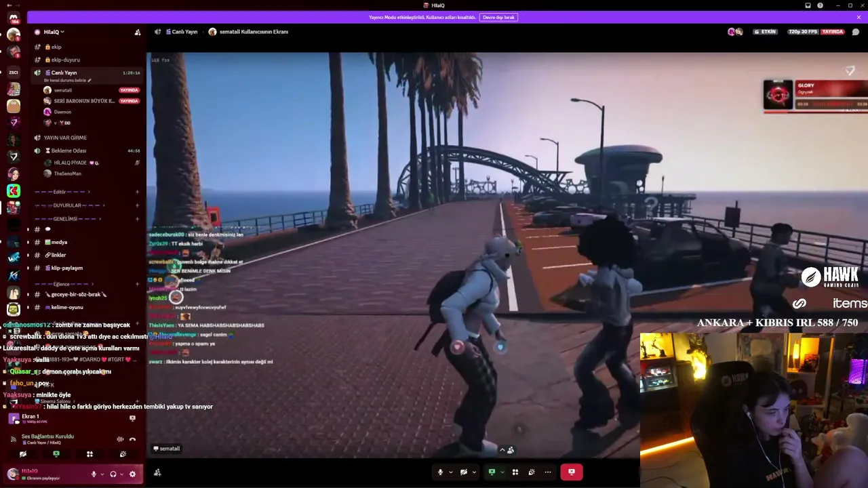Open the kelime-oyunu channel
Viewport: 868px width, 488px height.
(x=88, y=307)
